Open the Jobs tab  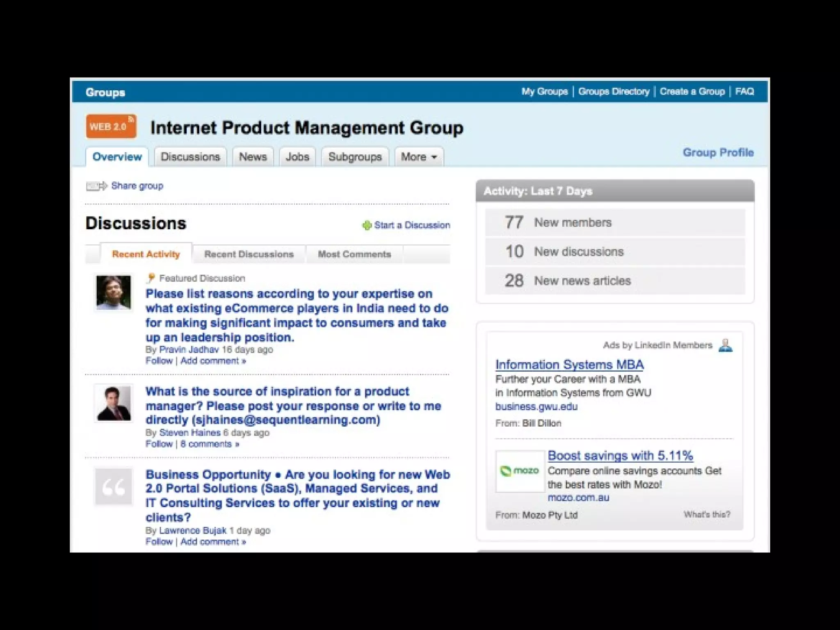297,157
